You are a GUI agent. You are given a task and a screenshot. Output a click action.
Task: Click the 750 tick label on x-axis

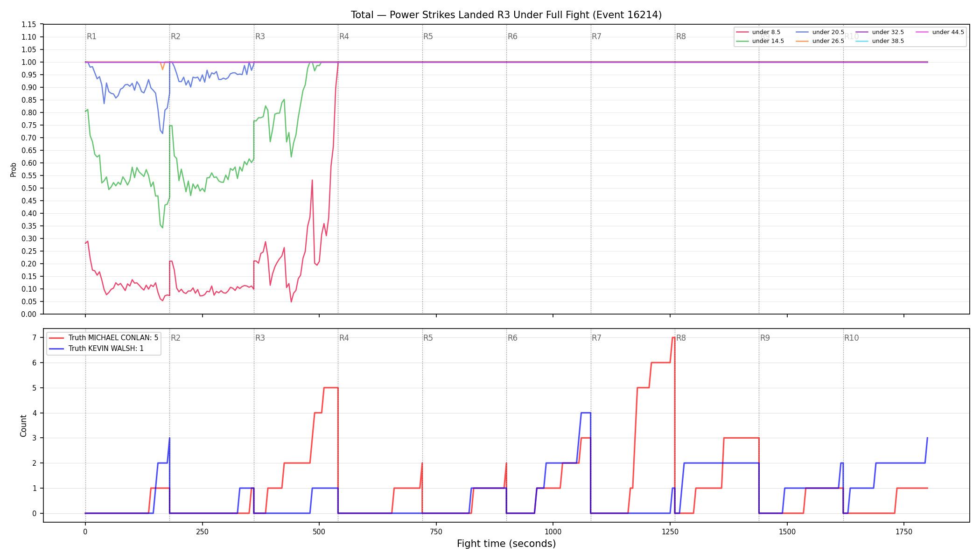436,532
